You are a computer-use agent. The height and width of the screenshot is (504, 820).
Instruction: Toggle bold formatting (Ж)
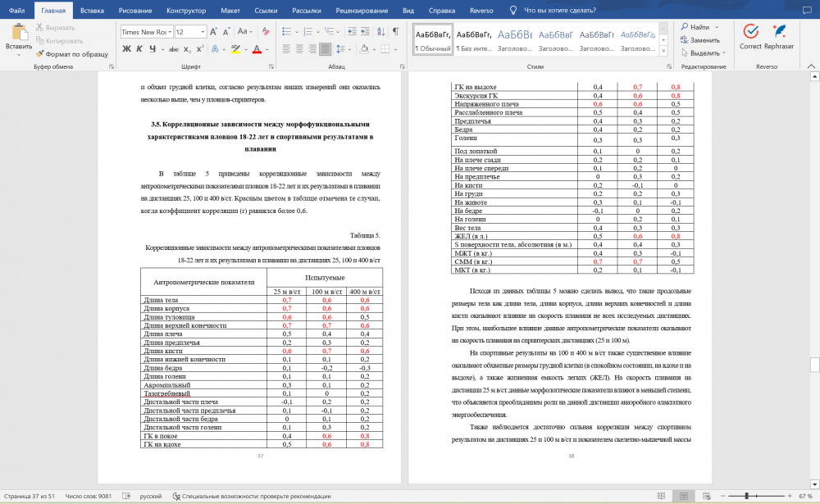(127, 48)
